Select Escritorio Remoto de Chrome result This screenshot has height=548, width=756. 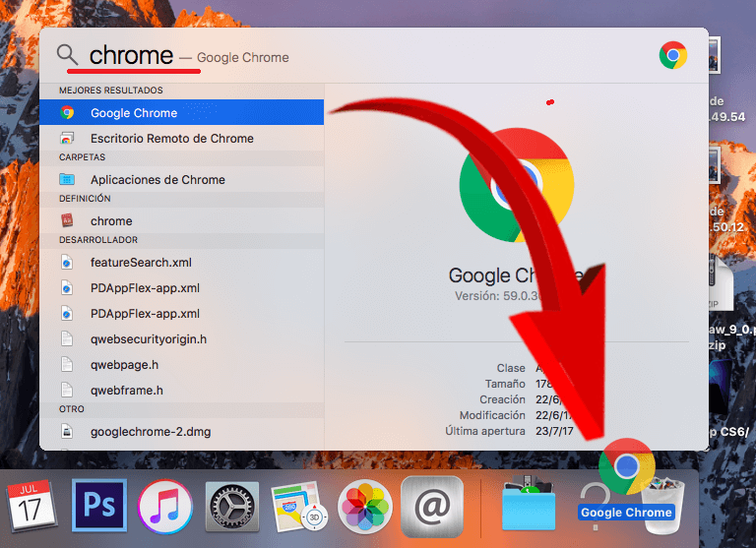coord(182,139)
